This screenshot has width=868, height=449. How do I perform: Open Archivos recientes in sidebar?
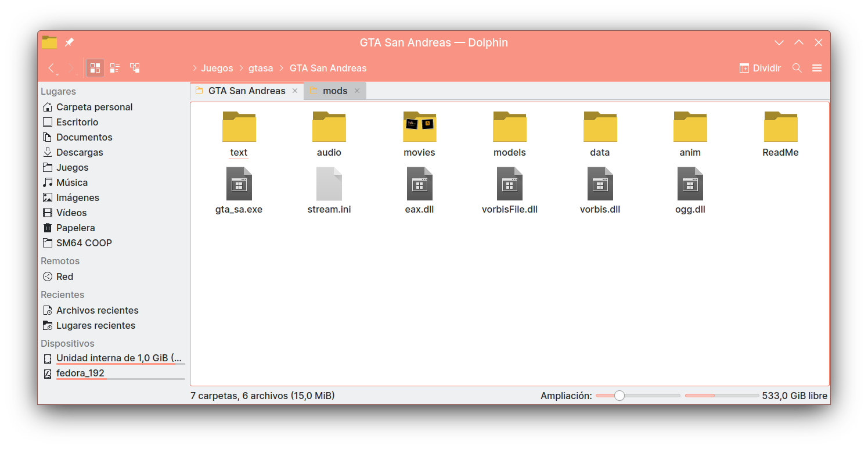point(113,310)
